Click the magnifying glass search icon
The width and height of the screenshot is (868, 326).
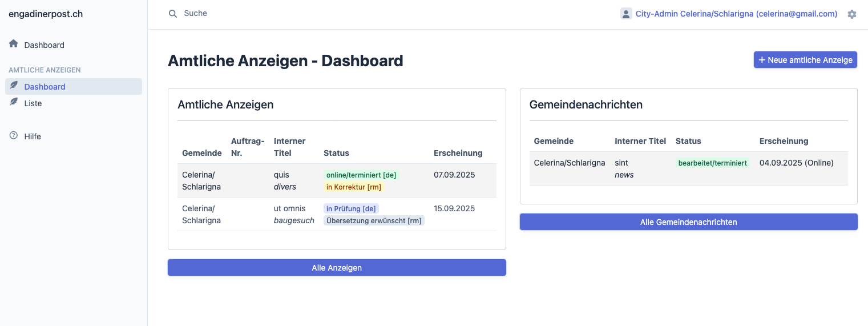[x=173, y=14]
